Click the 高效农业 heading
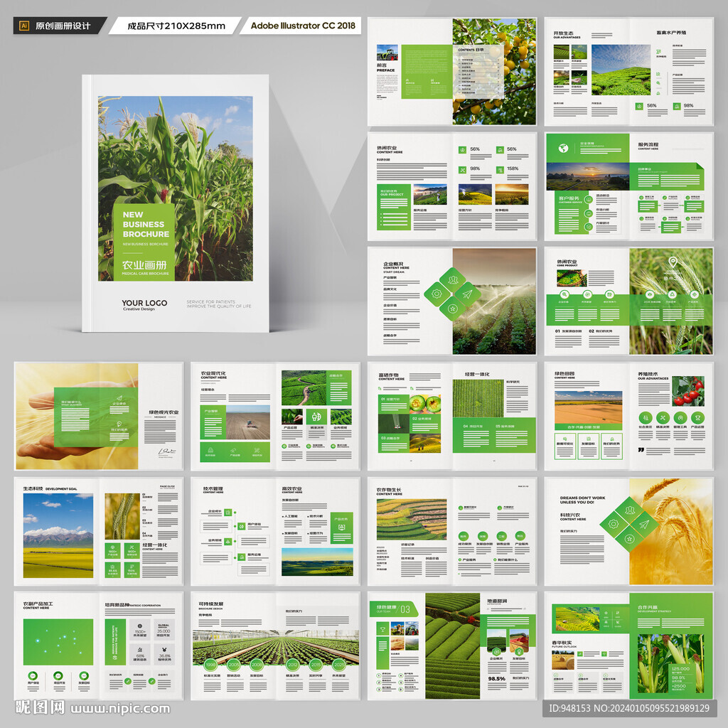728x728 pixels. point(291,488)
